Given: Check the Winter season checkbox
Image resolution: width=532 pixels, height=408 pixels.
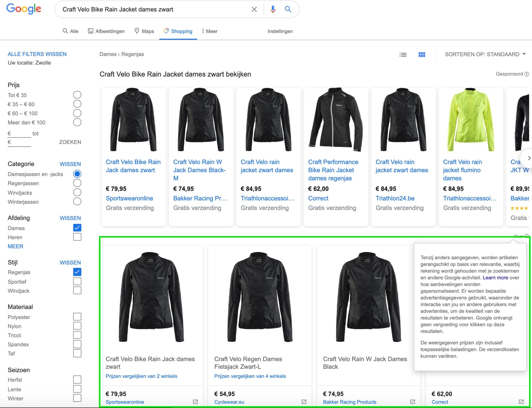Looking at the screenshot, I should 77,398.
